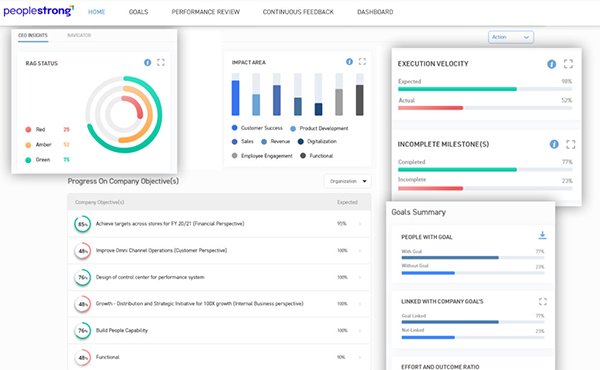Toggle the Customer Success legend item

click(x=257, y=128)
